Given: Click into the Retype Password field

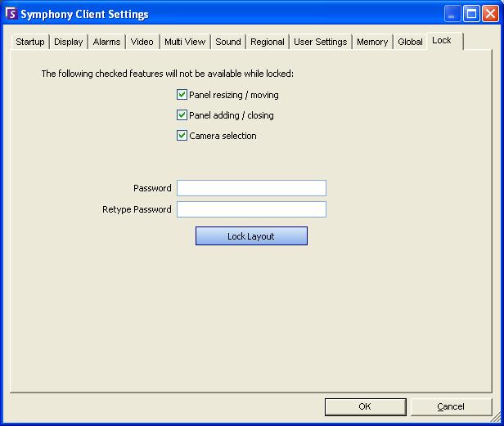Looking at the screenshot, I should tap(251, 209).
